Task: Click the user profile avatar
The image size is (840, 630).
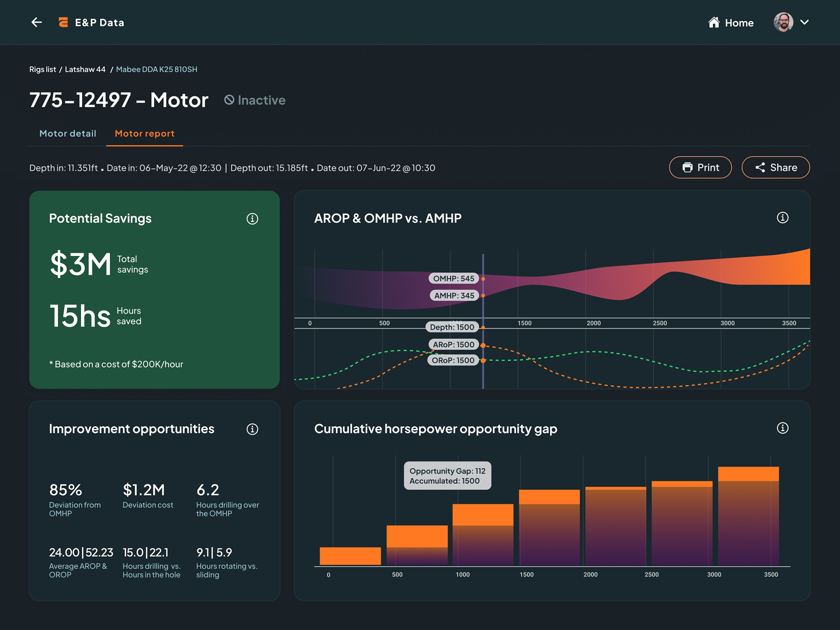Action: click(783, 23)
